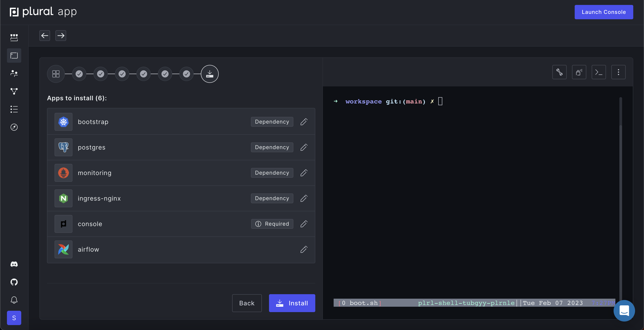Open the list view sidebar item
The height and width of the screenshot is (330, 644).
tap(14, 109)
